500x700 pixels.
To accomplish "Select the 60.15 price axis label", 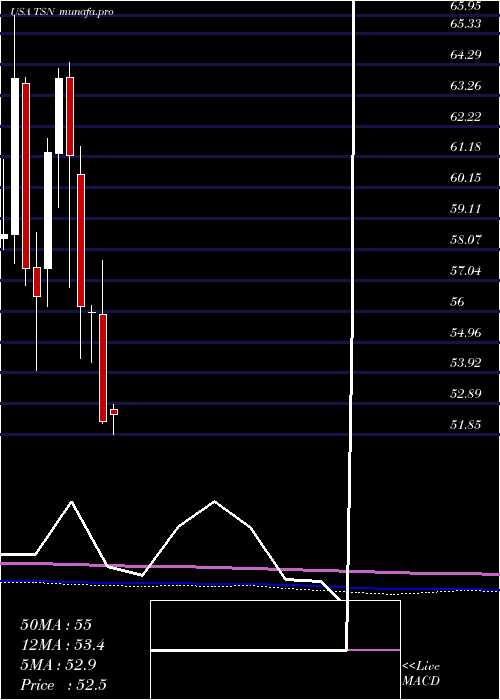I will coord(467,178).
